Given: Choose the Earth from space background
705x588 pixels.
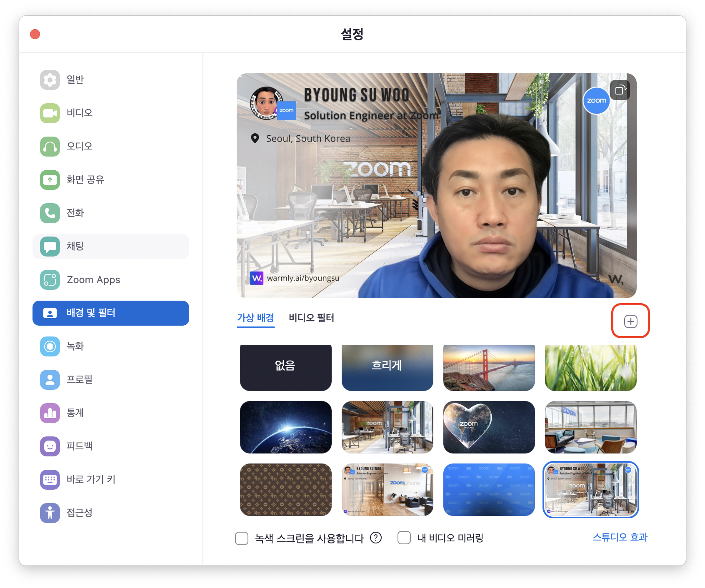Looking at the screenshot, I should (286, 427).
